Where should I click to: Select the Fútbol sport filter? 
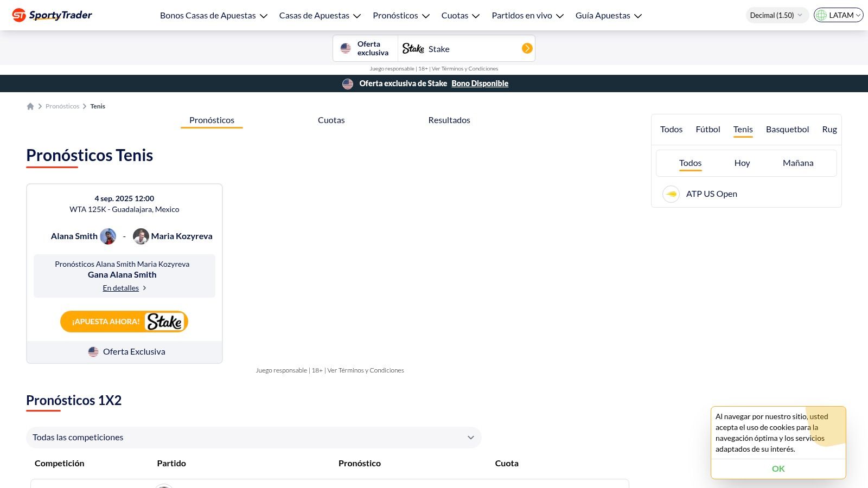click(x=708, y=130)
